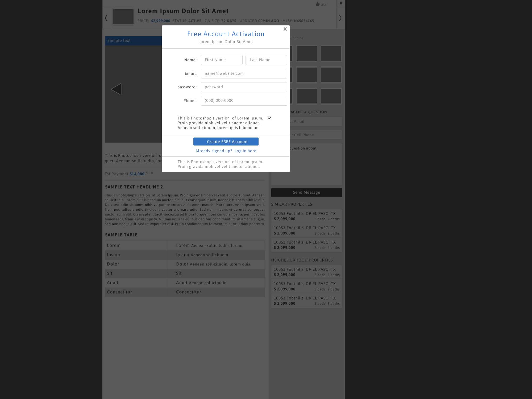
Task: Click the Phone number input field
Action: (244, 101)
